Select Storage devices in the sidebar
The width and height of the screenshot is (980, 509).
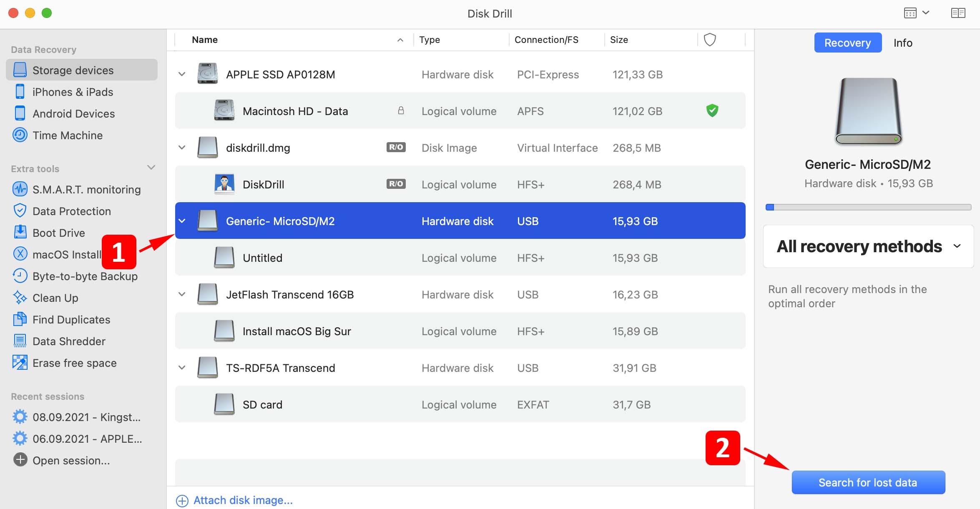pyautogui.click(x=82, y=70)
